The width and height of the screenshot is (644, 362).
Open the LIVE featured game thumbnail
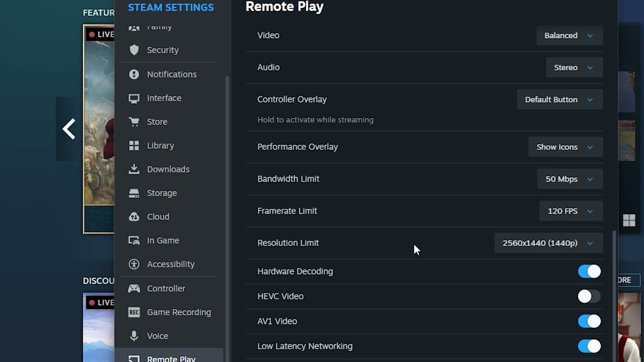point(99,129)
